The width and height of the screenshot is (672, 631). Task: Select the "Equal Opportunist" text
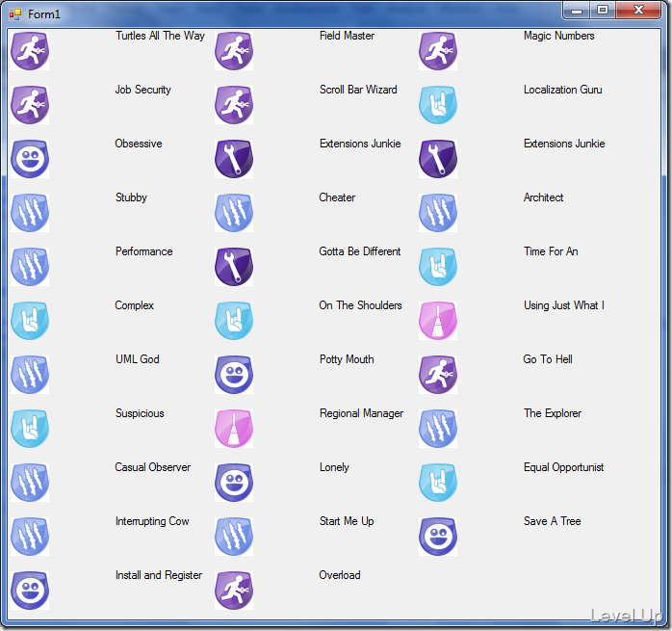pos(563,468)
